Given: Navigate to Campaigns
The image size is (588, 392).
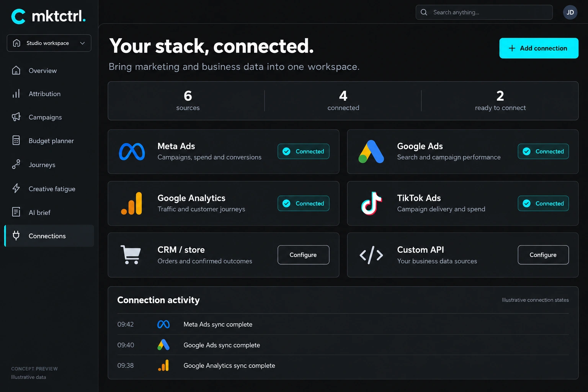Looking at the screenshot, I should click(x=49, y=117).
